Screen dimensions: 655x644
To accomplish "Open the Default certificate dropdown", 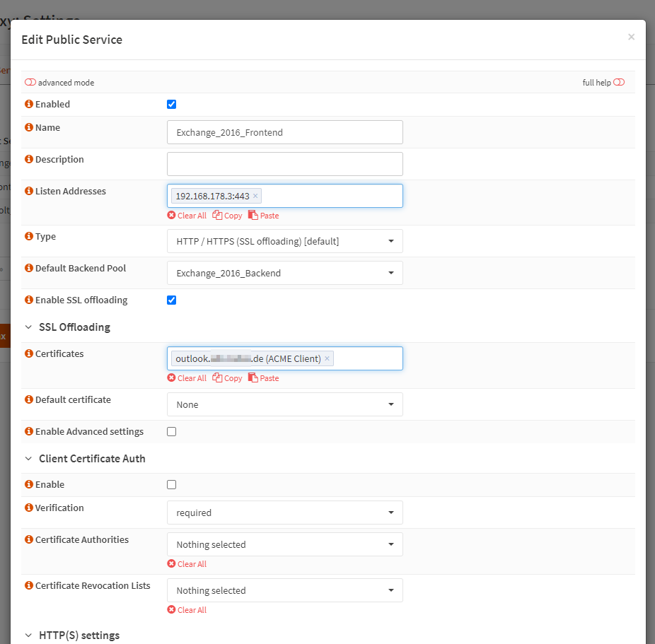I will point(285,404).
